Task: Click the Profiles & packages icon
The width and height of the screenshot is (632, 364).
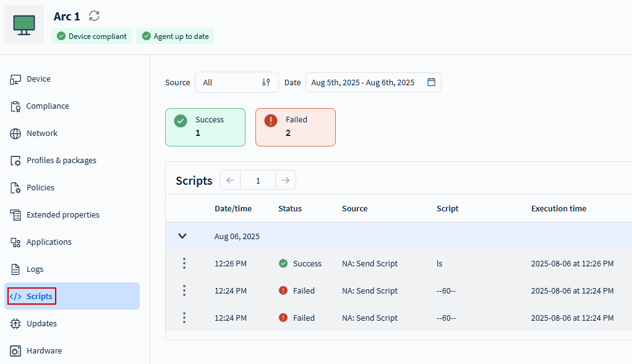Action: click(x=15, y=161)
